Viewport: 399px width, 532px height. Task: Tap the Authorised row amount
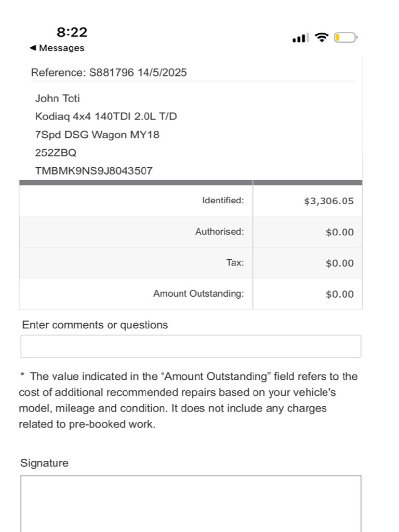340,232
